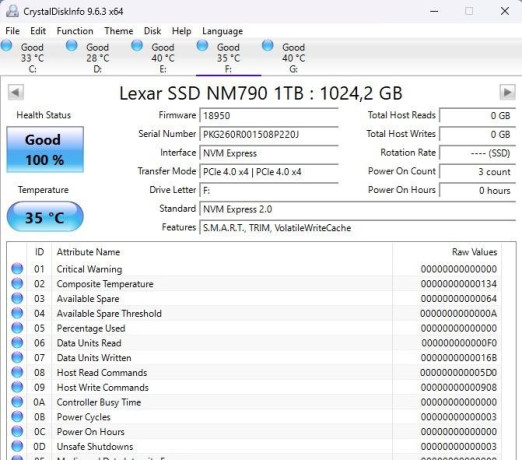
Task: Open the File menu
Action: pyautogui.click(x=12, y=31)
